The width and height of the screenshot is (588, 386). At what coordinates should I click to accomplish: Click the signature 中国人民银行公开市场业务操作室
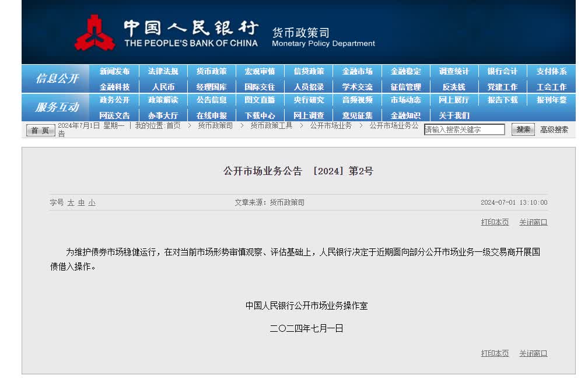[x=306, y=306]
